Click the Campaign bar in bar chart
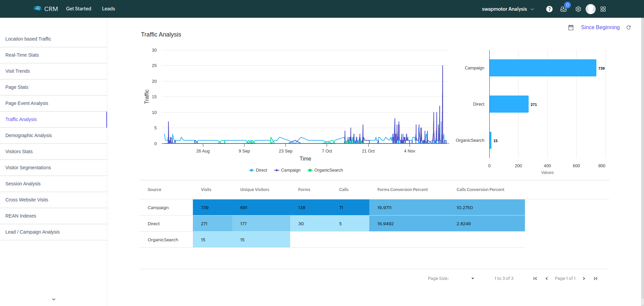This screenshot has height=306, width=644. pyautogui.click(x=543, y=68)
